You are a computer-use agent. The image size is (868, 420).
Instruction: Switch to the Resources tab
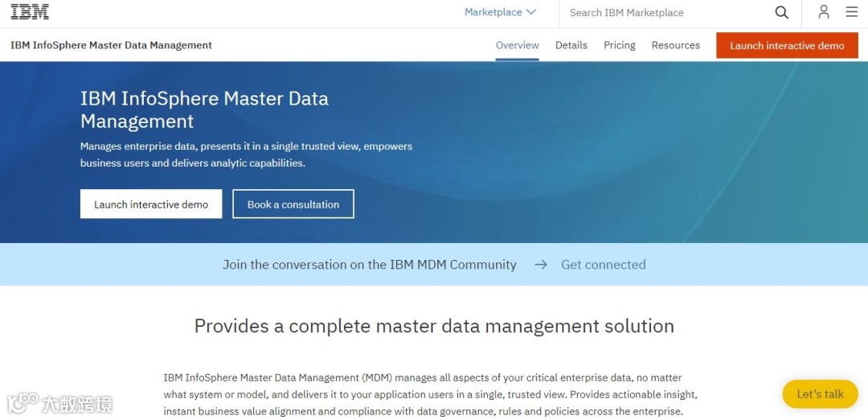[675, 45]
